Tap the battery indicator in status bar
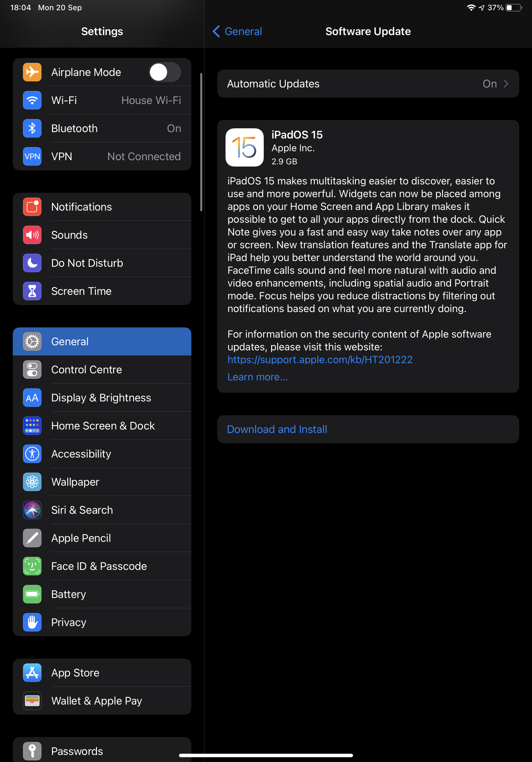This screenshot has height=762, width=532. (x=514, y=8)
